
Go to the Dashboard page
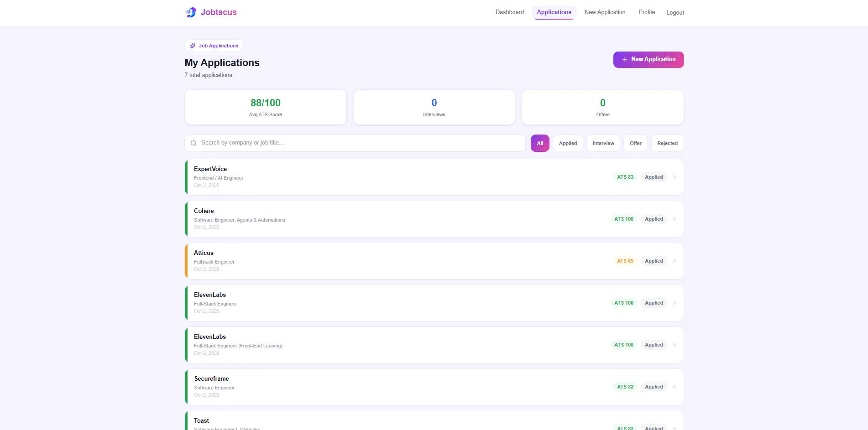click(x=510, y=12)
